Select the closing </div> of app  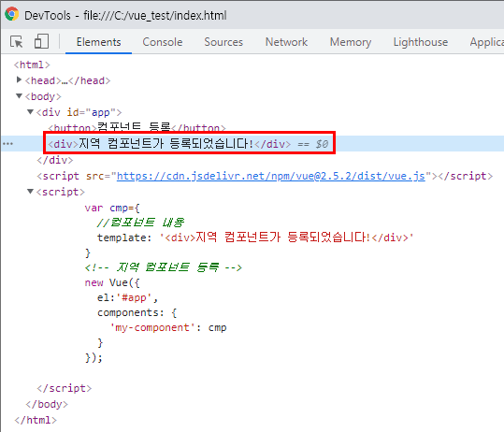tap(55, 160)
